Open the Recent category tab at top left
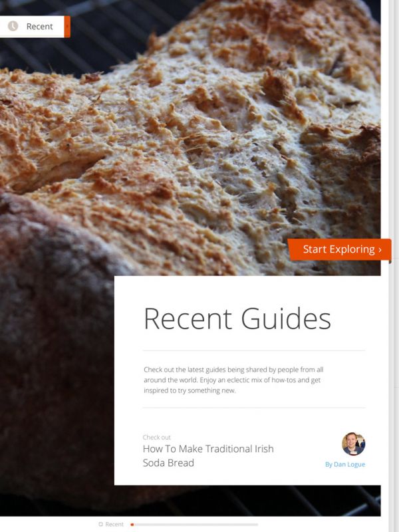Screen dimensions: 399x532 click(35, 27)
